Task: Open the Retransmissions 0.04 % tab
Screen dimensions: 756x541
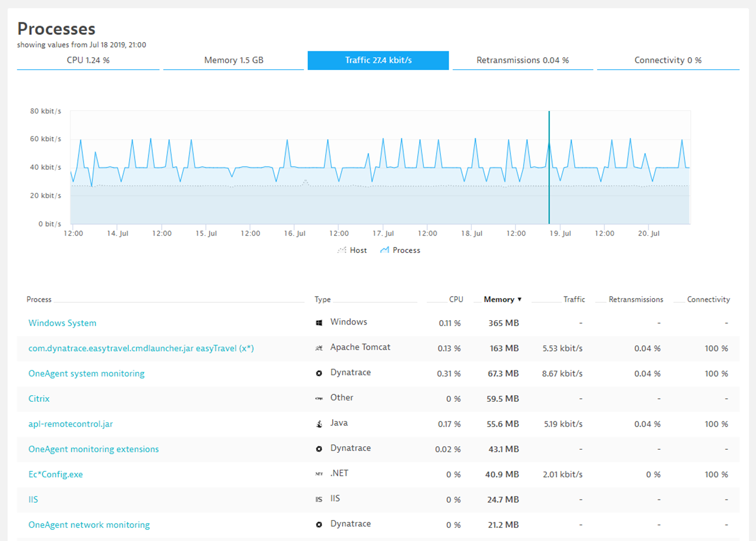Action: pos(523,60)
